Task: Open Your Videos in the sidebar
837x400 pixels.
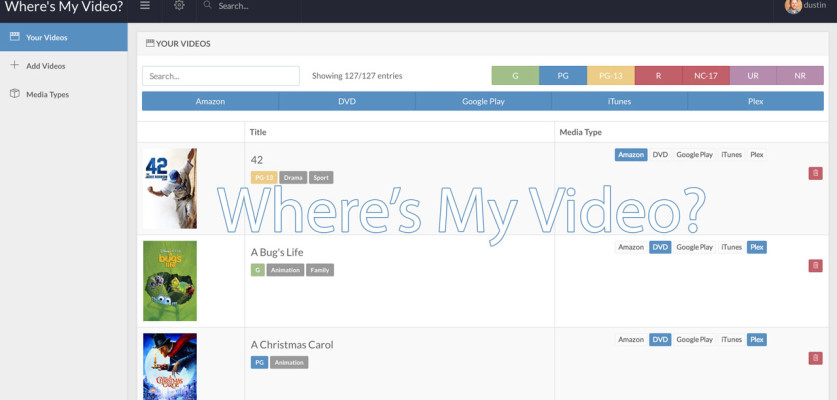Action: pyautogui.click(x=64, y=37)
